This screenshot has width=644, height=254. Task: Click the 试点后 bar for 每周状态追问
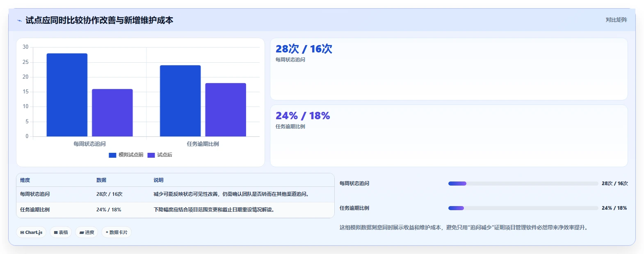(112, 113)
